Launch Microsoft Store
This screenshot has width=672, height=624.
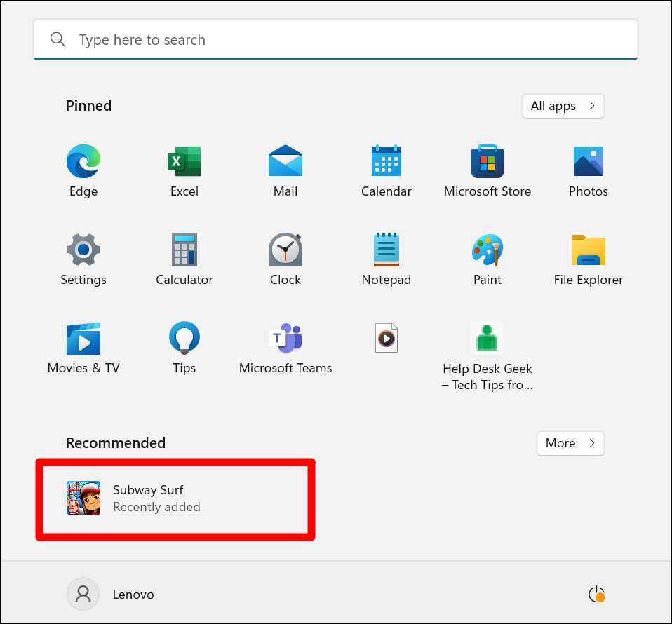click(x=488, y=161)
